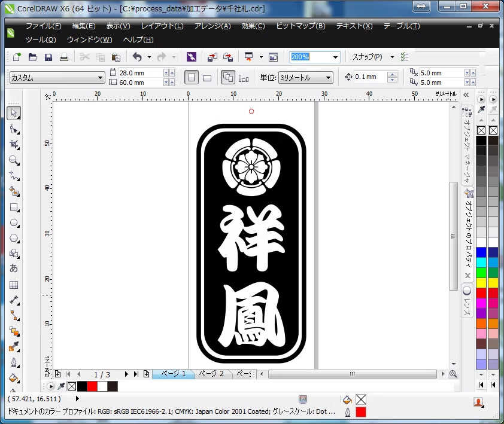The height and width of the screenshot is (424, 504).
Task: Open the paper size dropdown showing カスタム
Action: pos(101,77)
